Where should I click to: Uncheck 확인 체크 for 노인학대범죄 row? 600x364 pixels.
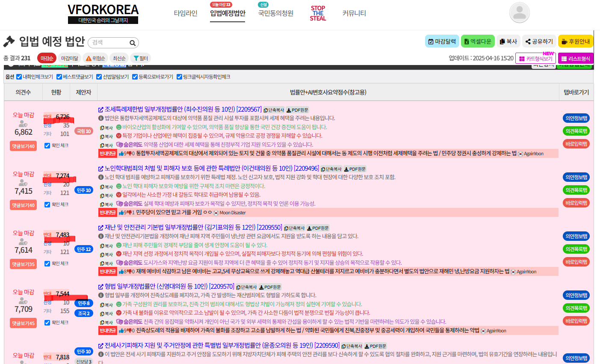click(x=47, y=204)
